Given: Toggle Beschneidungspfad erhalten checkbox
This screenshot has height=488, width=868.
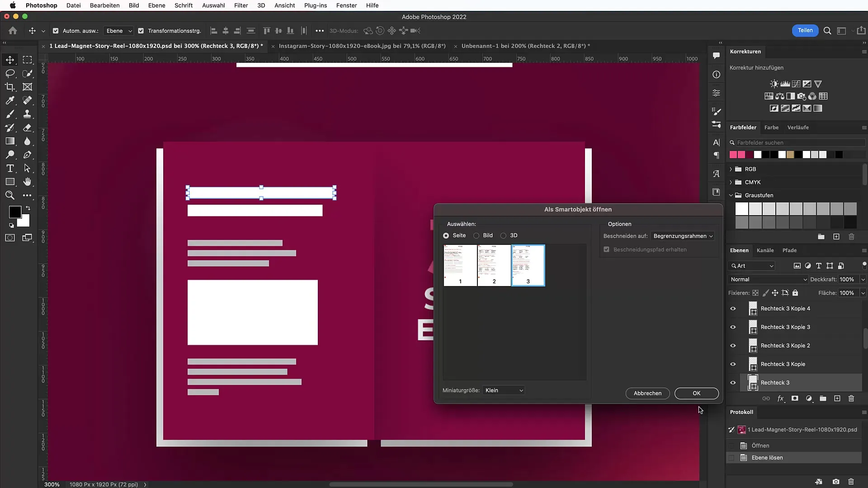Looking at the screenshot, I should tap(606, 249).
